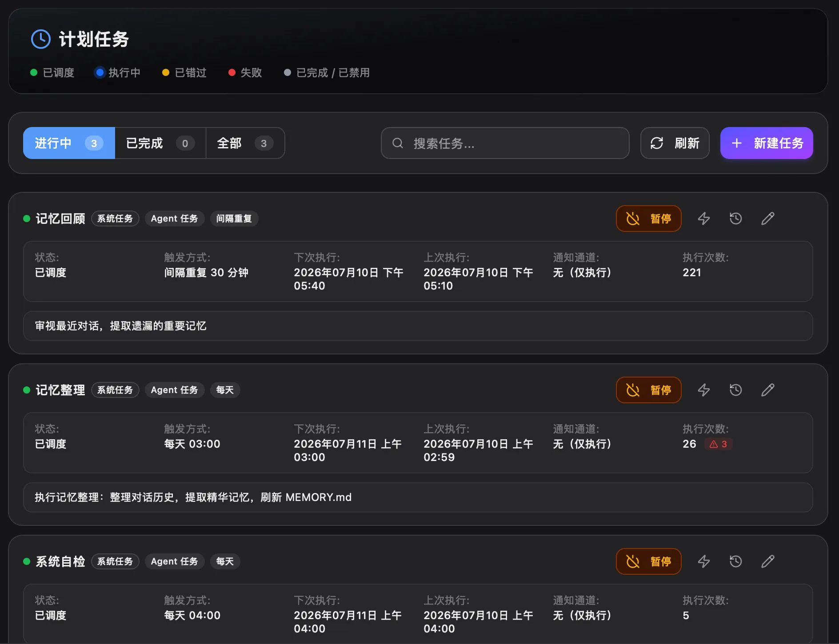This screenshot has width=839, height=644.
Task: Open execution history for 记忆回顾
Action: [736, 219]
